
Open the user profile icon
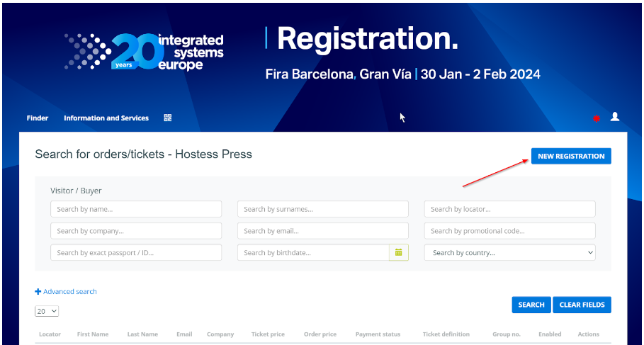pos(615,117)
